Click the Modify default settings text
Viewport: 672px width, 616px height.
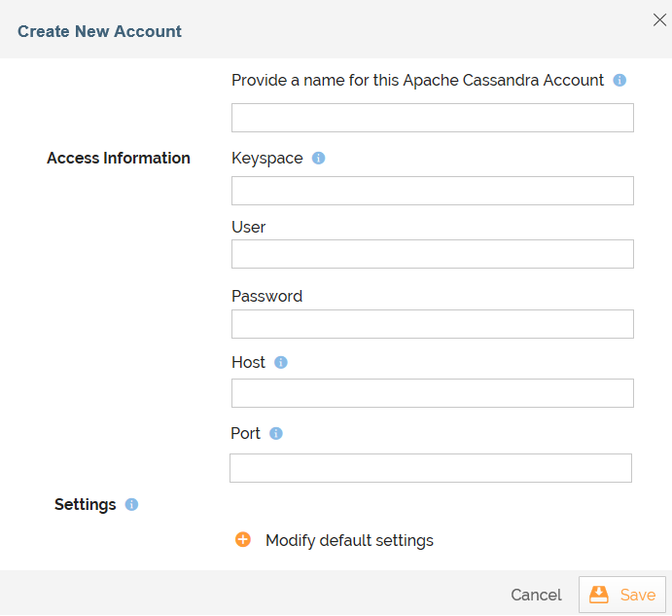[349, 540]
